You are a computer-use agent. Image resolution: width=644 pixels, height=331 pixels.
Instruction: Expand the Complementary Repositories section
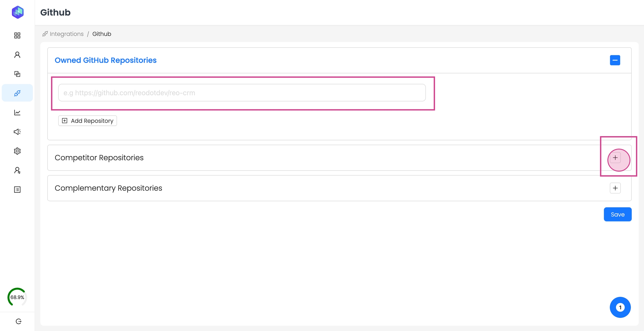click(615, 188)
